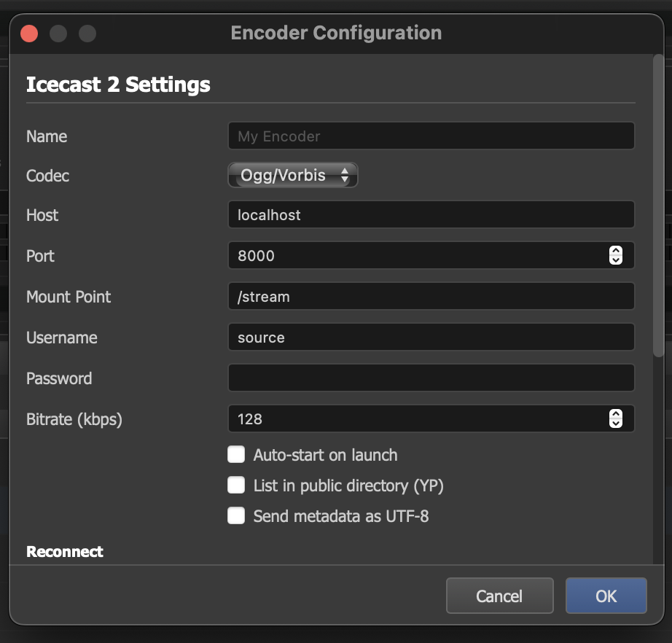Click the empty Password field
The image size is (672, 643).
tap(431, 378)
